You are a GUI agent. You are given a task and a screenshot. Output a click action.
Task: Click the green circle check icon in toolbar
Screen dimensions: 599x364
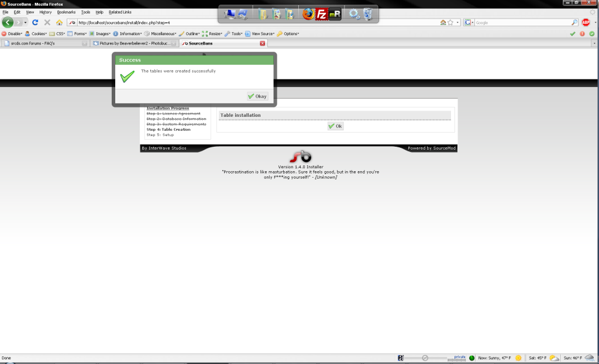coord(592,33)
